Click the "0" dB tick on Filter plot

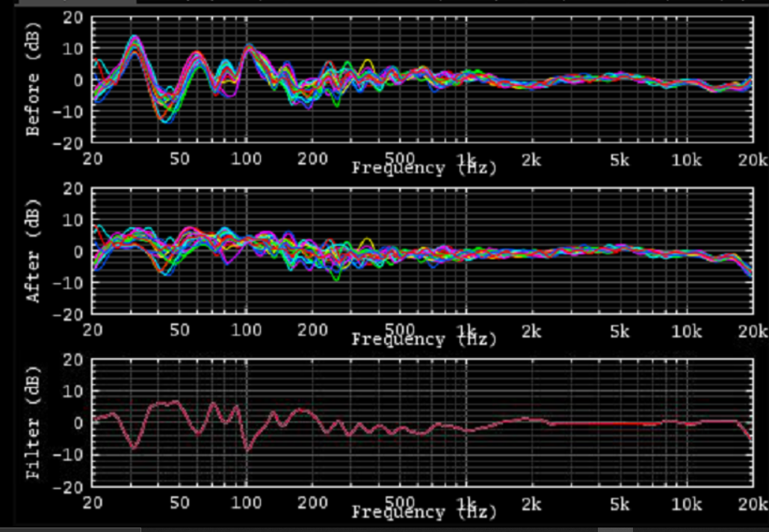coord(79,423)
